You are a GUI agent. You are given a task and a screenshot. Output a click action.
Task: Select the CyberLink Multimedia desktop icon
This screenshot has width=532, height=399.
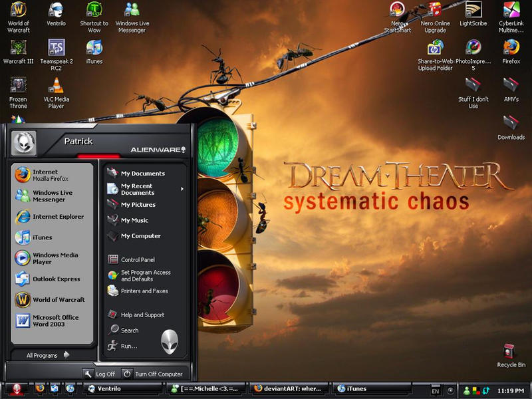click(x=511, y=17)
